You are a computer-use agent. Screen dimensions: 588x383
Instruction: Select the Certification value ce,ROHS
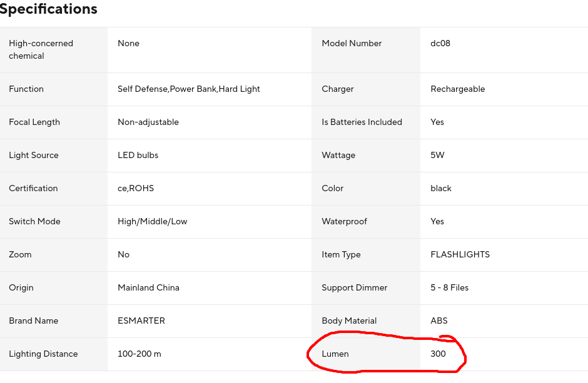(136, 189)
